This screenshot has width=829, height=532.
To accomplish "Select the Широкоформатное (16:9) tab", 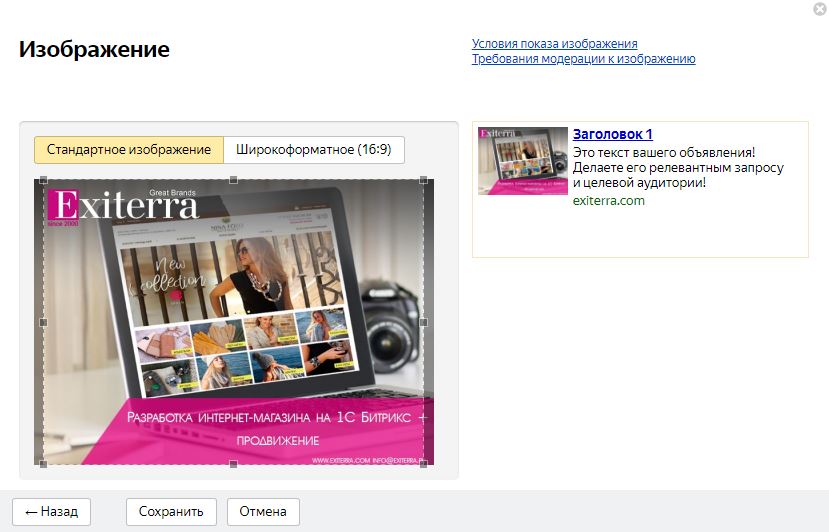I will (x=313, y=150).
